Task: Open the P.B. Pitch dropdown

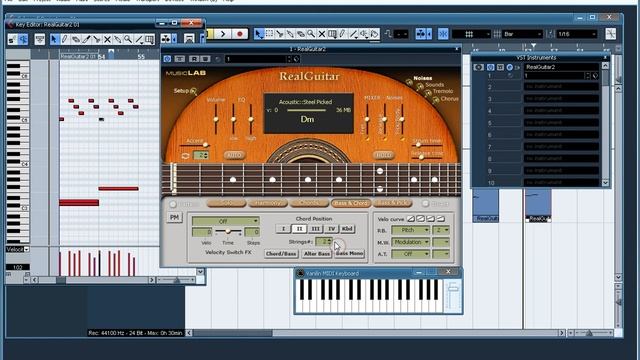Action: (410, 230)
